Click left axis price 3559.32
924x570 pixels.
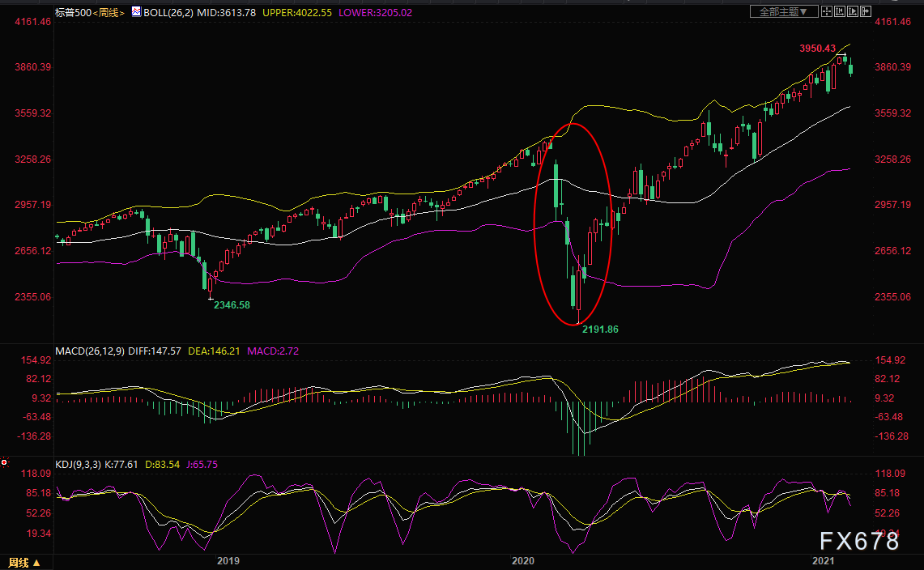coord(33,113)
